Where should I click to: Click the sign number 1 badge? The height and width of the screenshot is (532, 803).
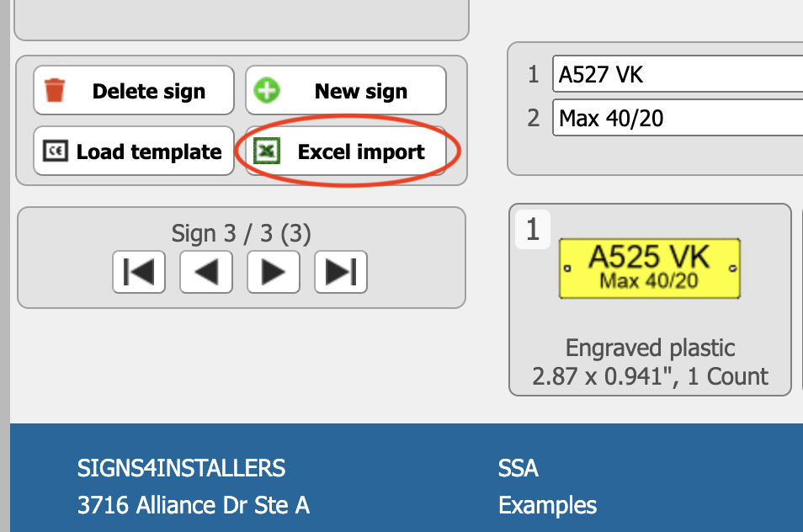pyautogui.click(x=533, y=229)
